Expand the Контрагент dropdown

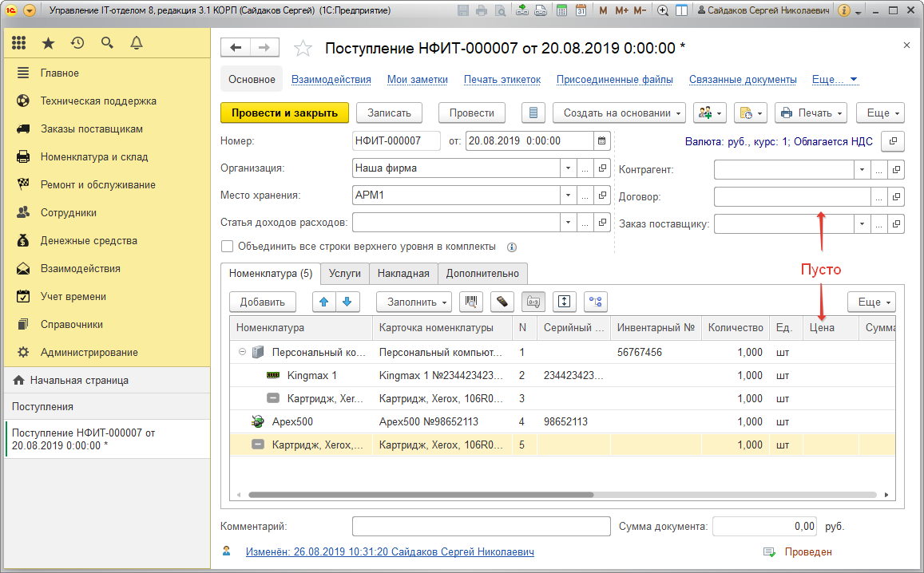tap(863, 170)
